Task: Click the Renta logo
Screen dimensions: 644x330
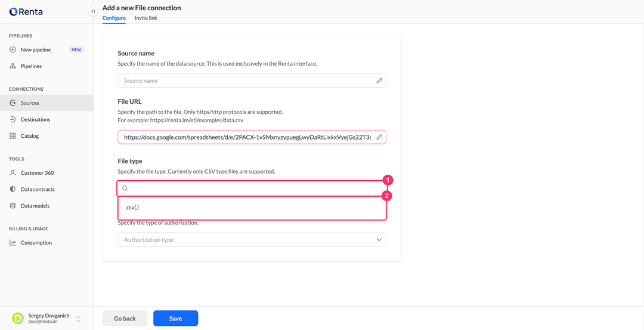Action: pyautogui.click(x=26, y=11)
